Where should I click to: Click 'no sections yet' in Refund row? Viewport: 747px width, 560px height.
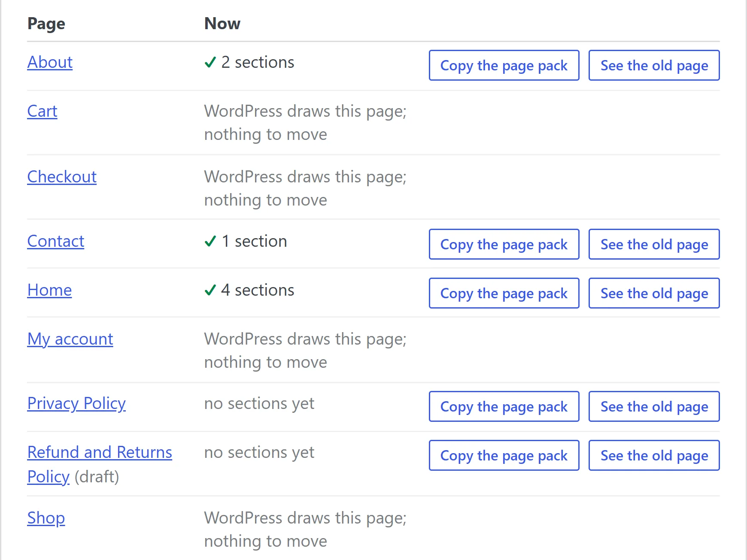coord(259,452)
